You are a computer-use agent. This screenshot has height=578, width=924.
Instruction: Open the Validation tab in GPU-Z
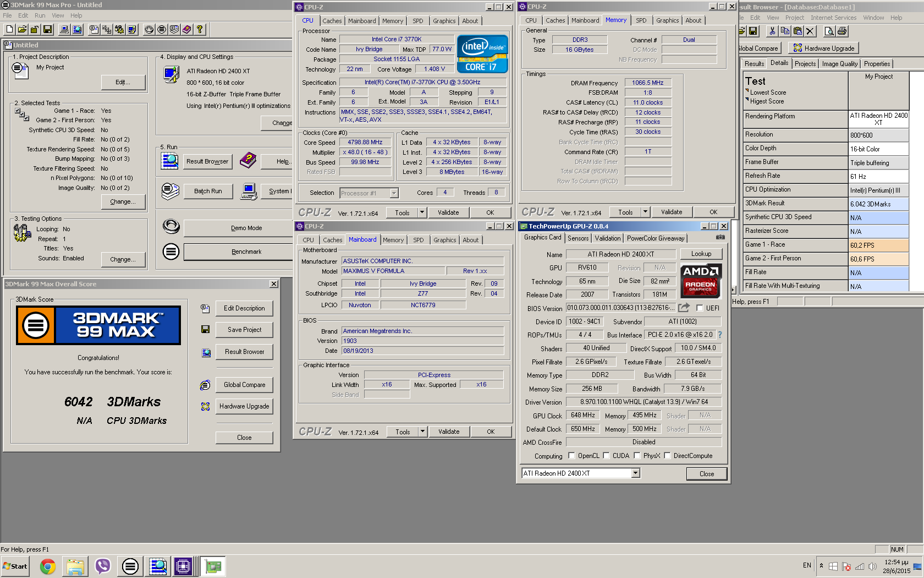click(x=608, y=238)
